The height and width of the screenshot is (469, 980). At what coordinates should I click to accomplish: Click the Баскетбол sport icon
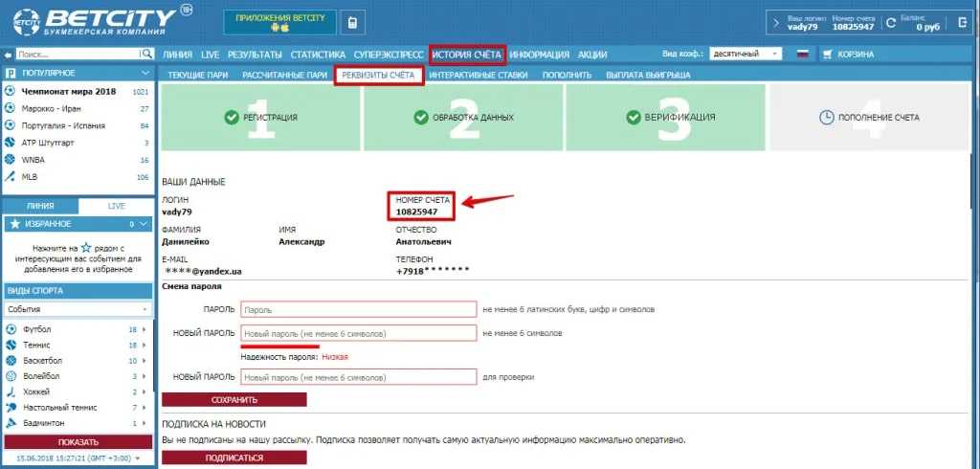pyautogui.click(x=11, y=360)
